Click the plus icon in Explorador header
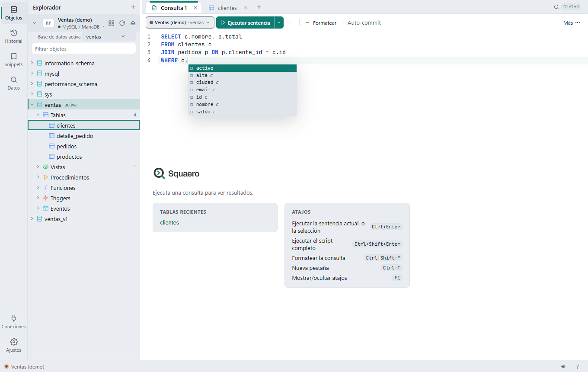This screenshot has width=588, height=372. pos(133,7)
